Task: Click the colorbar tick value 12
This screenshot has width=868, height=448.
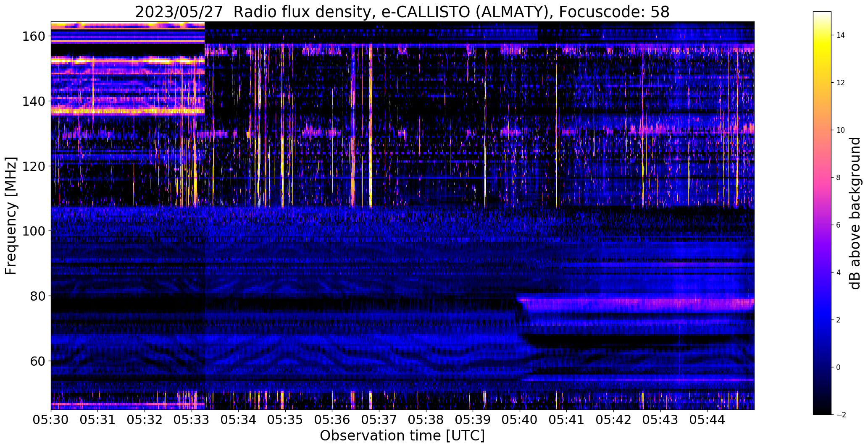Action: click(x=841, y=83)
